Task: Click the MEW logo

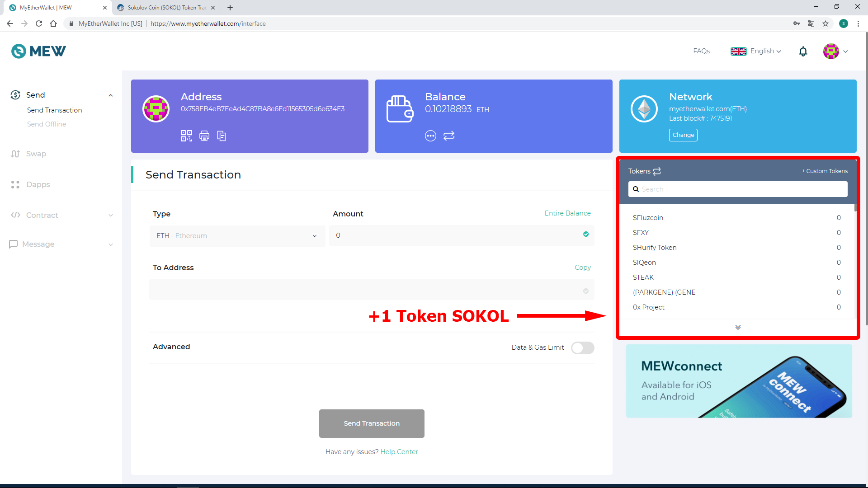Action: (39, 51)
